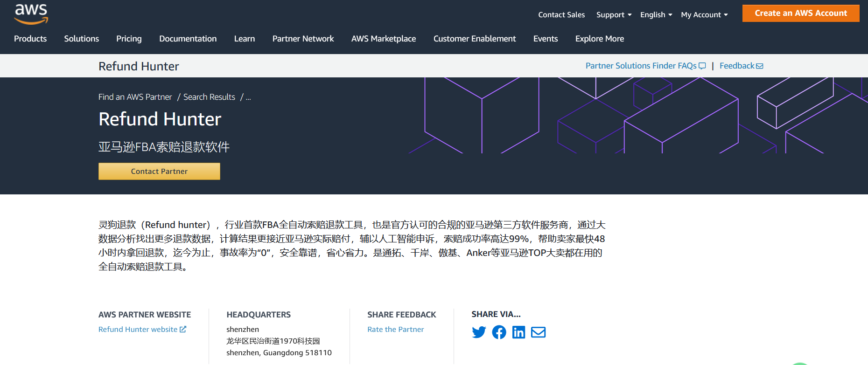
Task: Open the English language dropdown
Action: tap(656, 15)
